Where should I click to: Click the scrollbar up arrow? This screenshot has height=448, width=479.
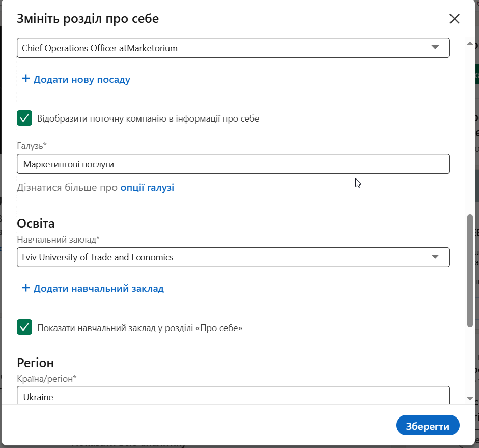tap(470, 44)
